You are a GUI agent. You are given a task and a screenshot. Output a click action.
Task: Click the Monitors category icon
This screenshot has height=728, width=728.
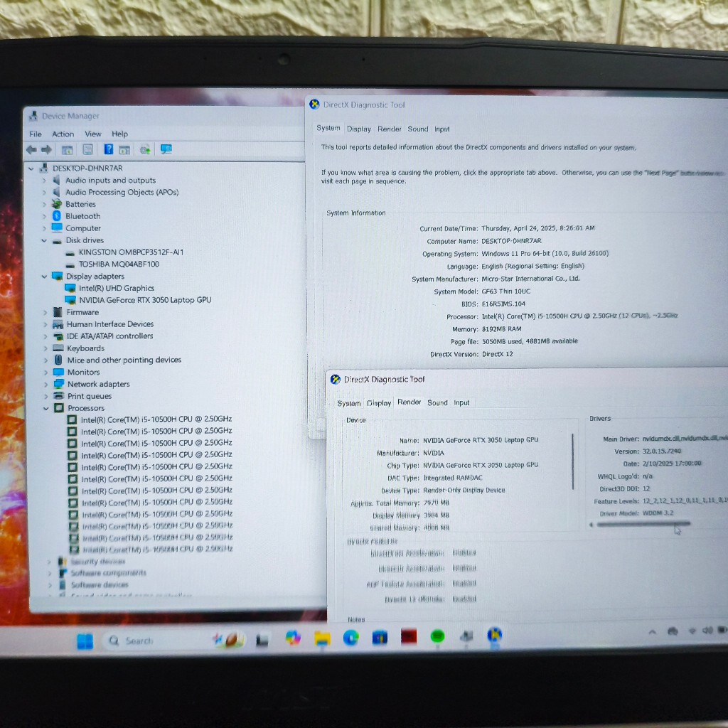pyautogui.click(x=58, y=372)
